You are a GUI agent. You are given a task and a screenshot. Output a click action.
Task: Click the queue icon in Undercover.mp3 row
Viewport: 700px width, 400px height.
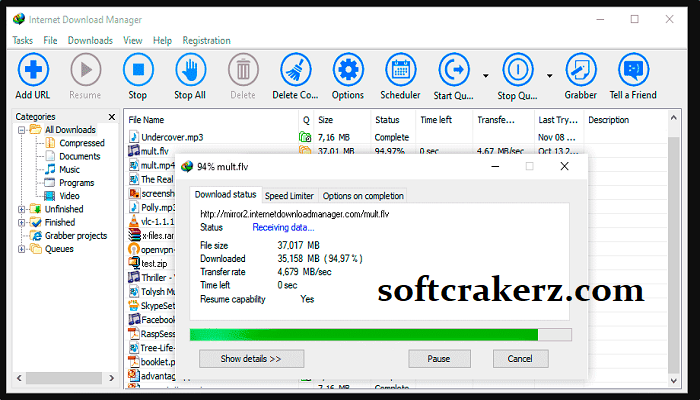[305, 137]
